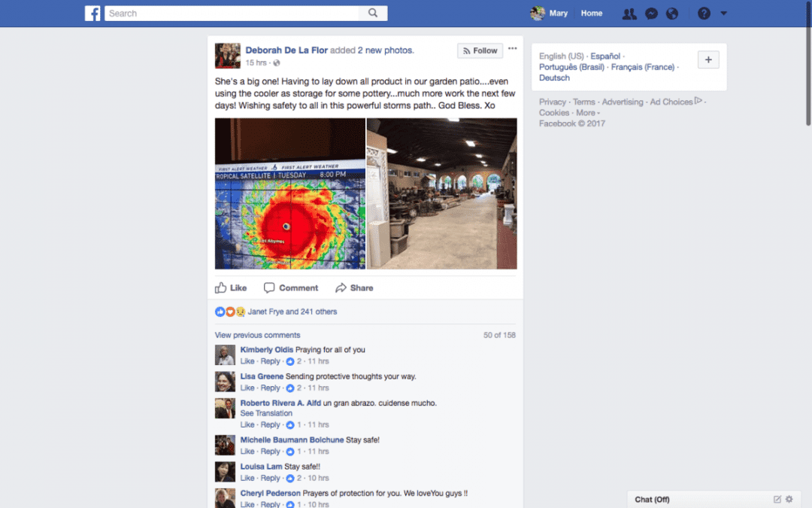Screen dimensions: 812x508
Task: Click the search magnifier icon
Action: pos(373,13)
